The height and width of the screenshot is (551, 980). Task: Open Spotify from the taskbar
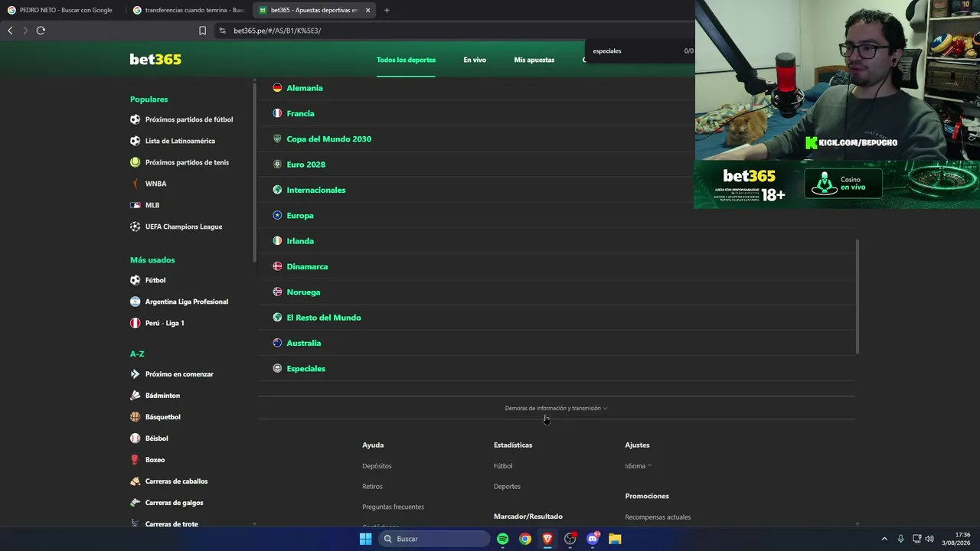coord(502,539)
